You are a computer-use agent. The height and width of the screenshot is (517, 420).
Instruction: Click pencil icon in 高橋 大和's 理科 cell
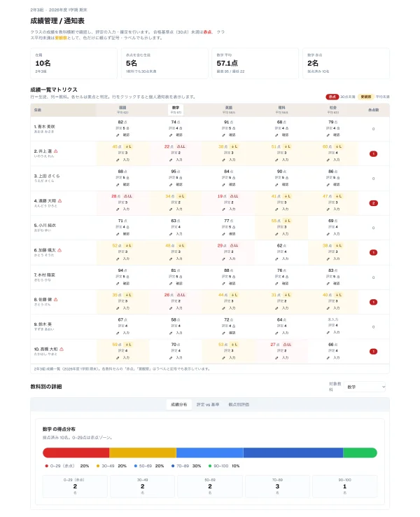click(276, 358)
